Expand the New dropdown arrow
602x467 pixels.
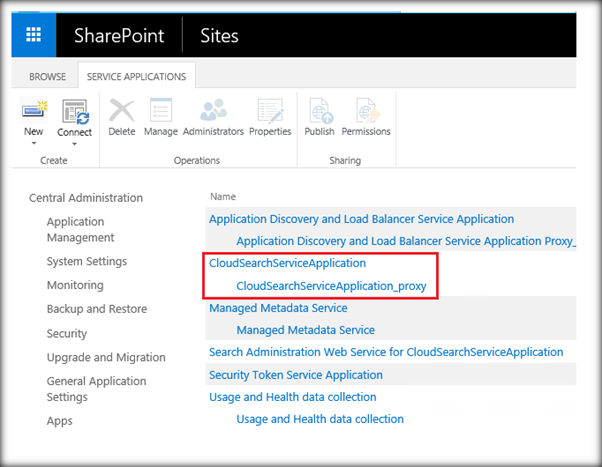[x=33, y=144]
